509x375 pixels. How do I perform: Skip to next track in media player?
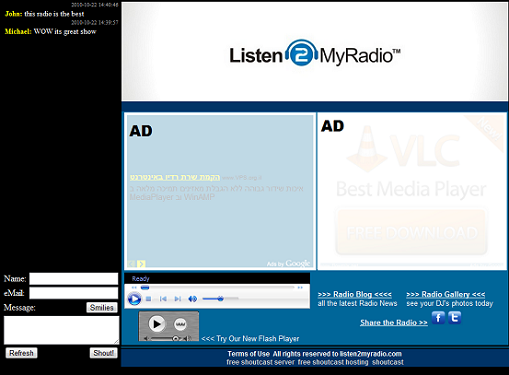[x=178, y=299]
